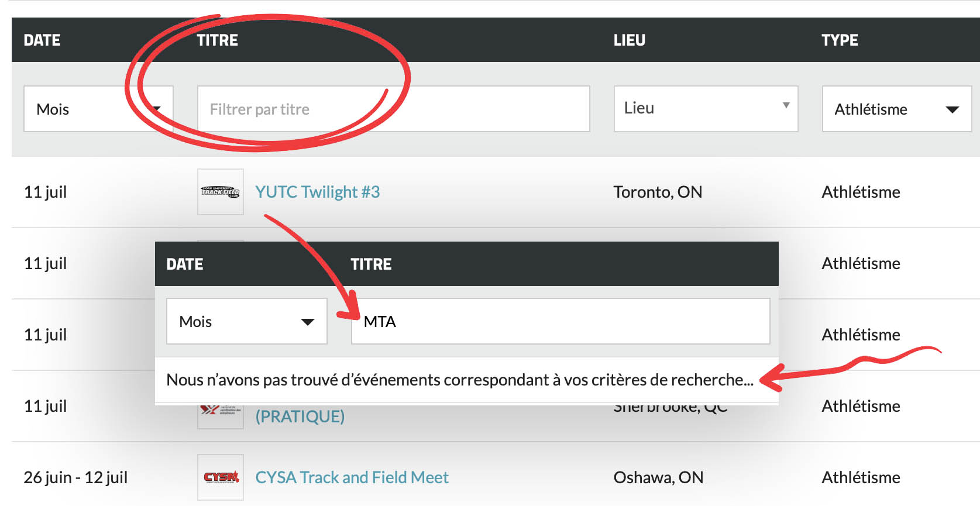Screen dimensions: 980x506
Task: Click the title field containing MTA
Action: point(560,321)
